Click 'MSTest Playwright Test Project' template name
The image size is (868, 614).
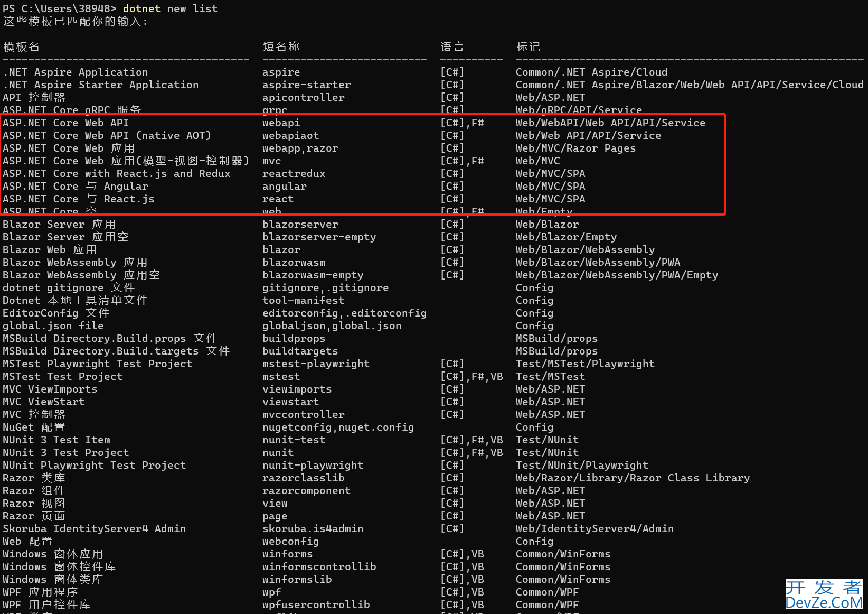pos(98,364)
